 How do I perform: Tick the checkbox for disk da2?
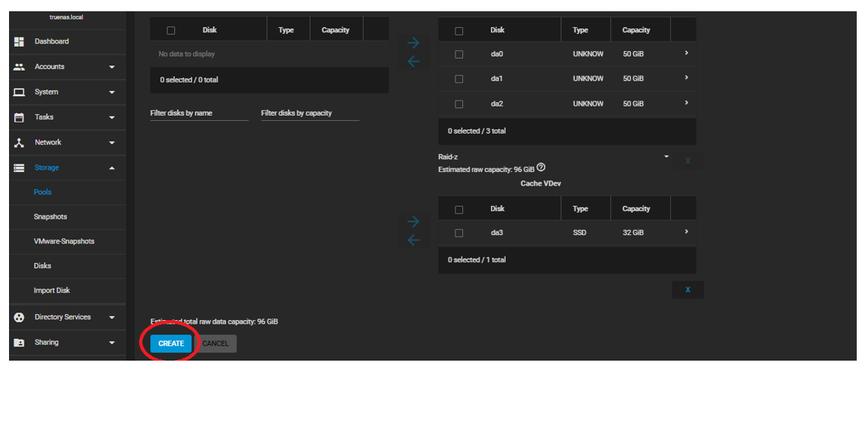(459, 104)
